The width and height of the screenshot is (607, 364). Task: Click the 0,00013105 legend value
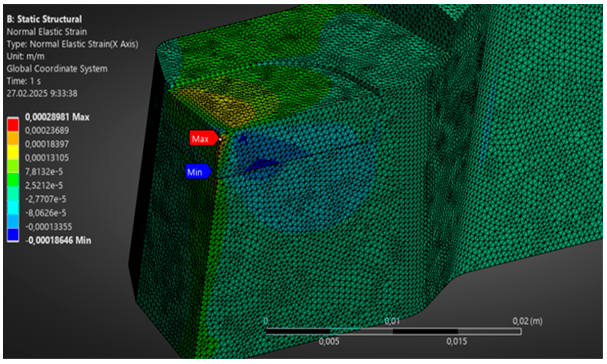(x=47, y=158)
